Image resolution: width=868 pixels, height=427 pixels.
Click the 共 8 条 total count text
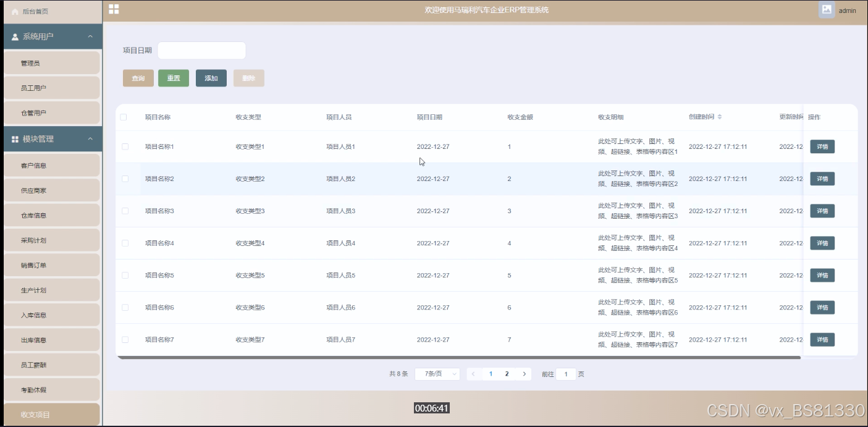click(x=398, y=374)
